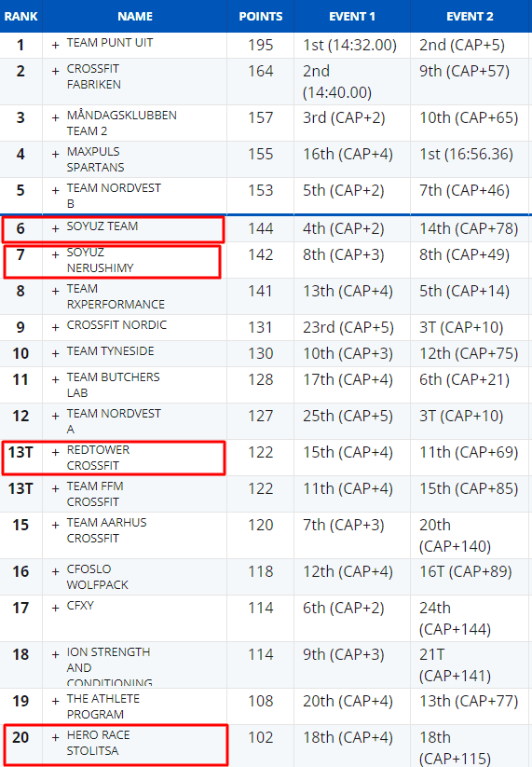Screen dimensions: 532x767
Task: Click the EVENT 2 column header
Action: tap(470, 16)
